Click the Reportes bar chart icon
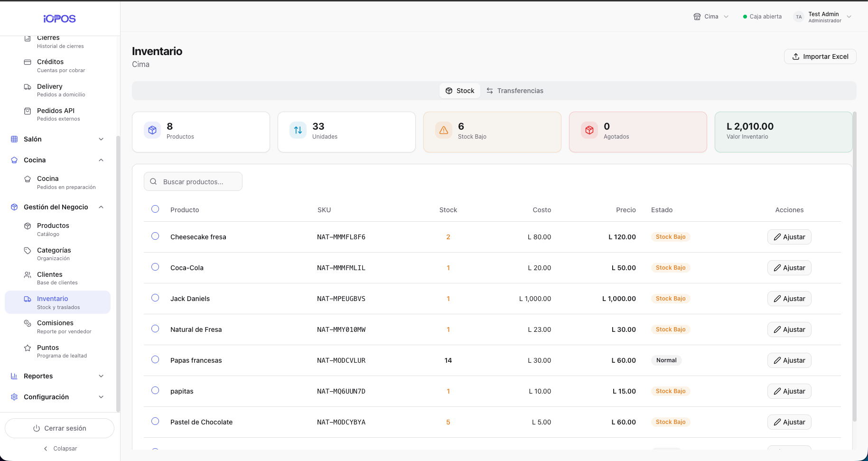The height and width of the screenshot is (461, 868). click(x=14, y=376)
